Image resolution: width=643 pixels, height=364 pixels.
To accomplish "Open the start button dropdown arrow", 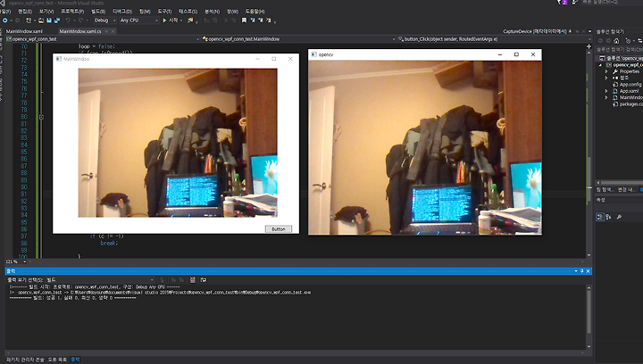I will coord(181,20).
